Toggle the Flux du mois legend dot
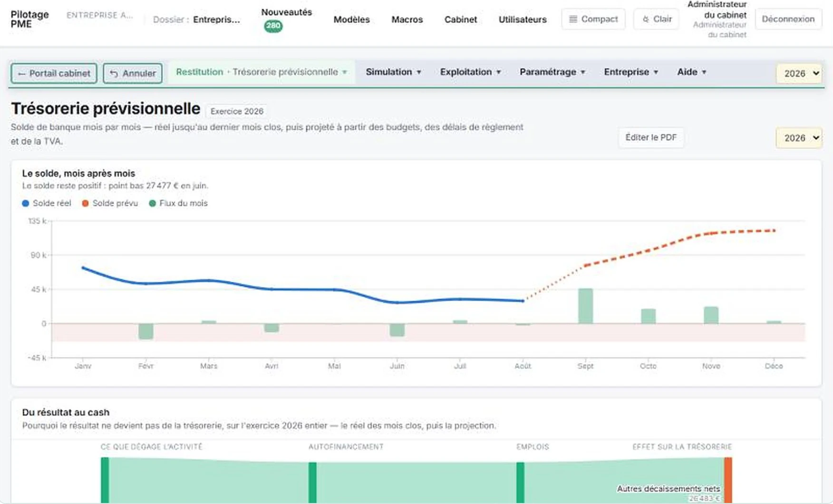Screen dimensions: 833x504 [152, 204]
